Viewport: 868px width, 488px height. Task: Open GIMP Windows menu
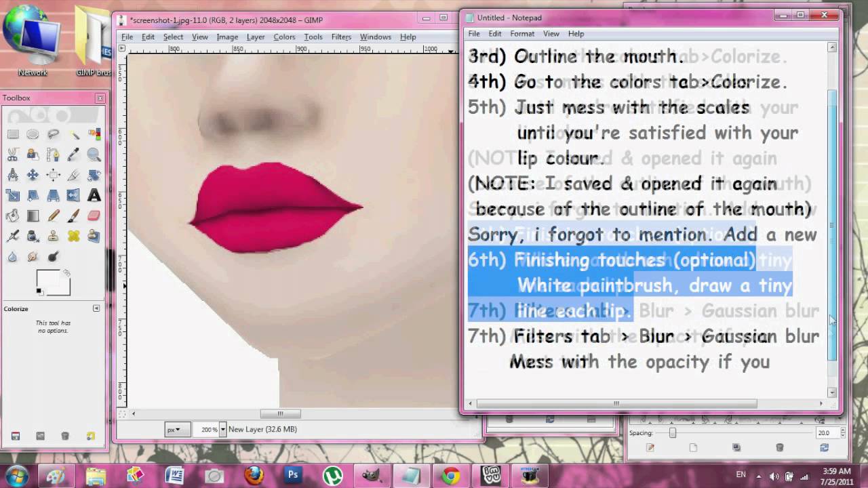(x=376, y=37)
